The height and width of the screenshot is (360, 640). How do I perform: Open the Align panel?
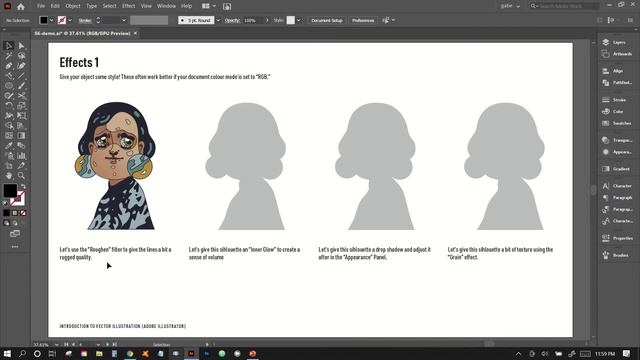[613, 71]
